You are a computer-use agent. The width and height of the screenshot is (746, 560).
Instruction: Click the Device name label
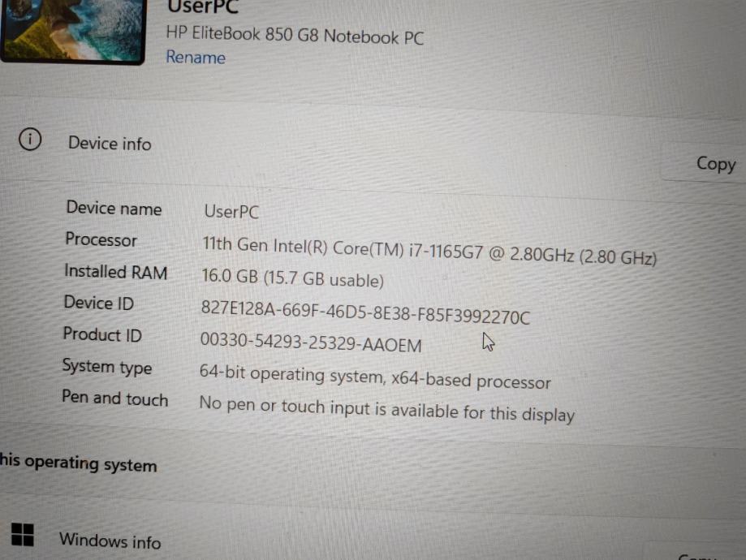114,209
